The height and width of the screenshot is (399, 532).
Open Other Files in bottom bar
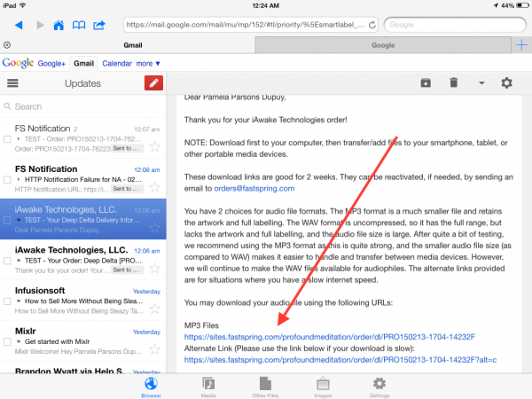[x=265, y=387]
